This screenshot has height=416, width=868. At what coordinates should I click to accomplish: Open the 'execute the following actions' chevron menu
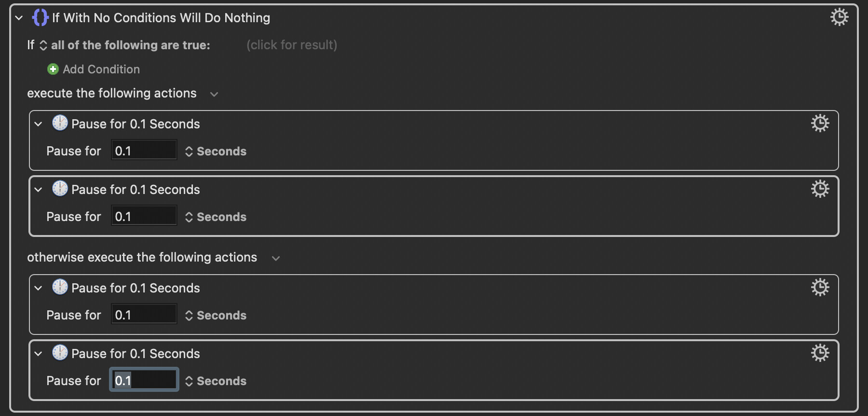click(x=214, y=94)
